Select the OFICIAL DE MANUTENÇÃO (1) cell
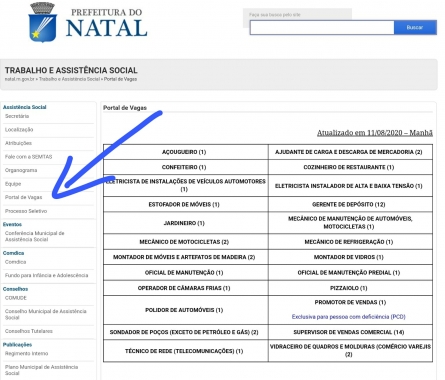 [186, 273]
